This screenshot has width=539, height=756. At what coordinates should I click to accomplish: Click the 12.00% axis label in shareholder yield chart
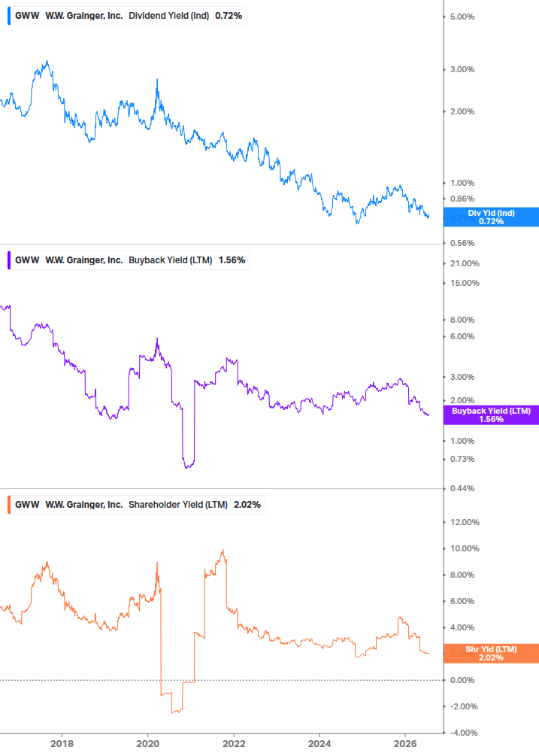[465, 522]
